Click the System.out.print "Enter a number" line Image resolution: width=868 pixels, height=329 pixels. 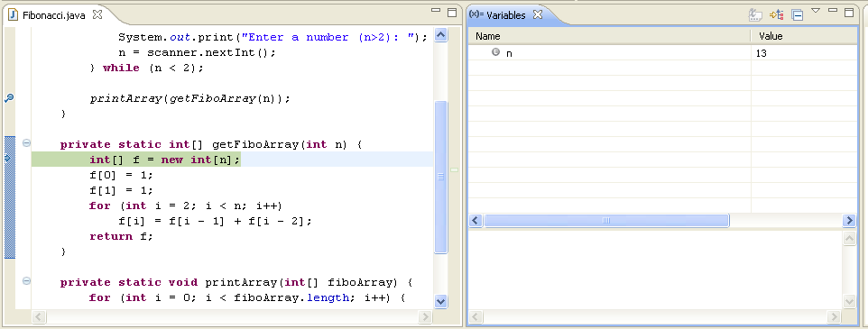tap(272, 37)
